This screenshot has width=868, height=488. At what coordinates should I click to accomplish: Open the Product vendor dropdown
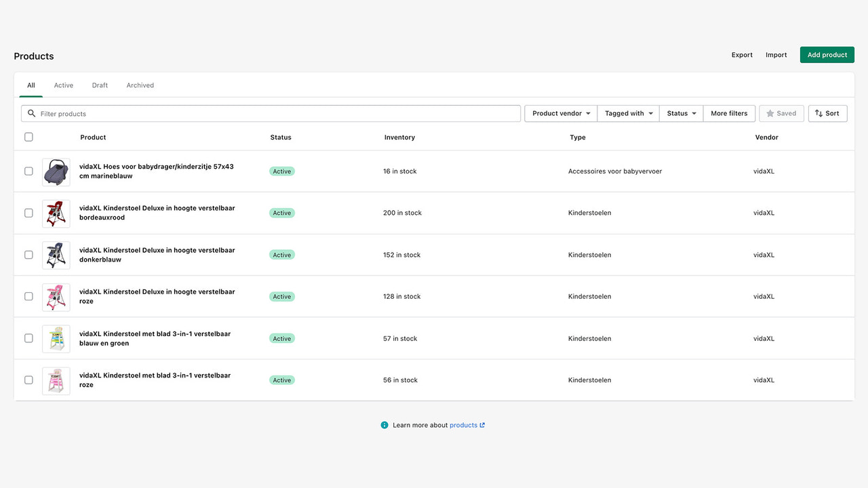[x=559, y=113]
